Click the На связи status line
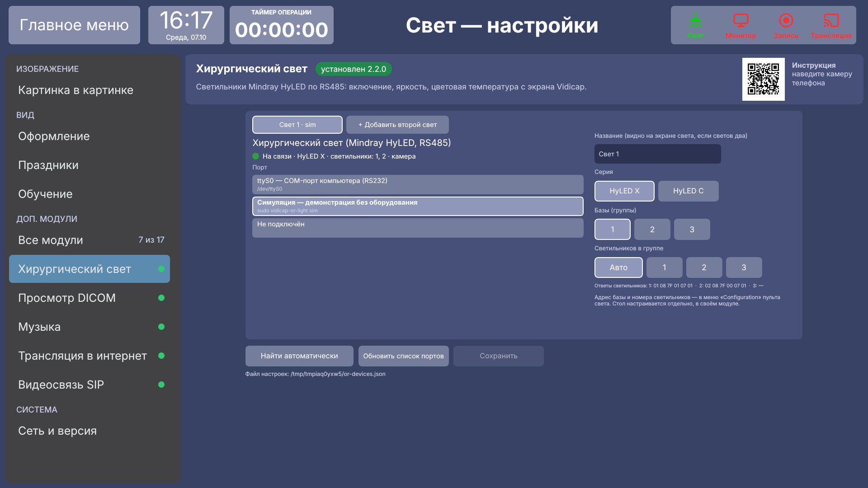Image resolution: width=868 pixels, height=488 pixels. (x=334, y=156)
